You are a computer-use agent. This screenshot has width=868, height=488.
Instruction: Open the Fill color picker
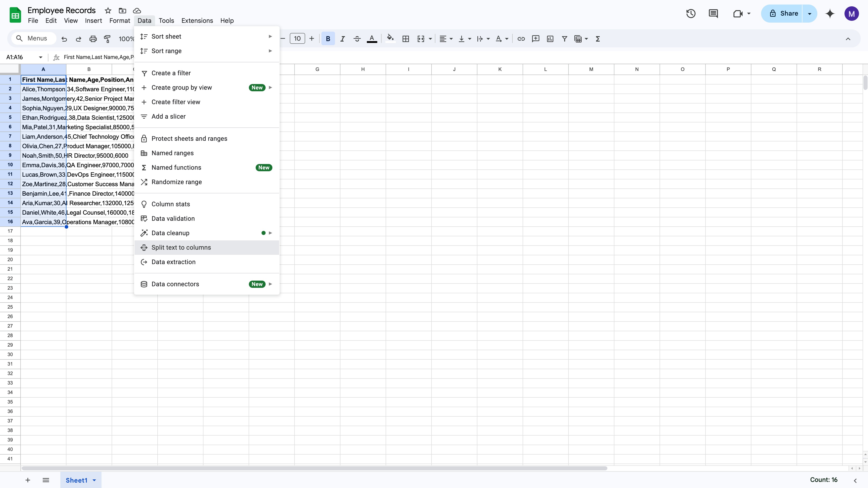coord(390,39)
